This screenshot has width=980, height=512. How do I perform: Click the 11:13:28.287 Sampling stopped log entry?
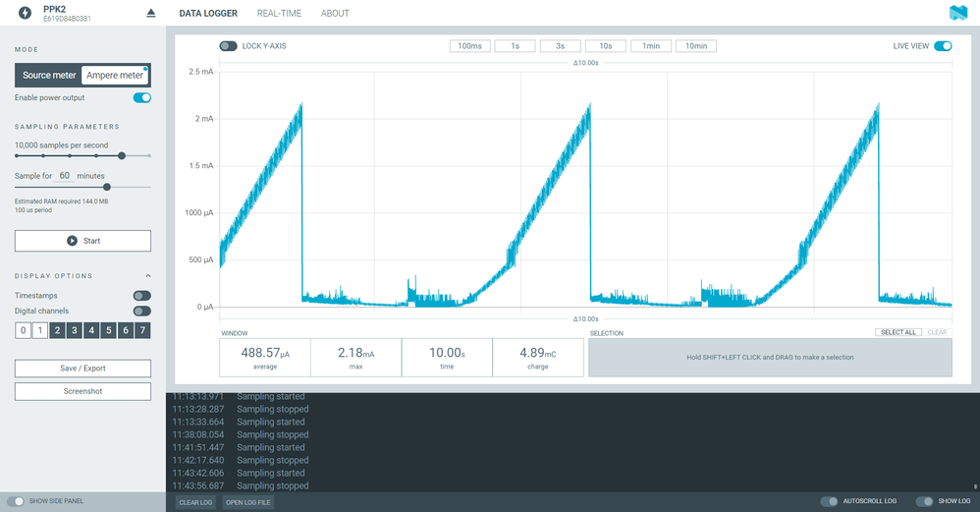241,409
